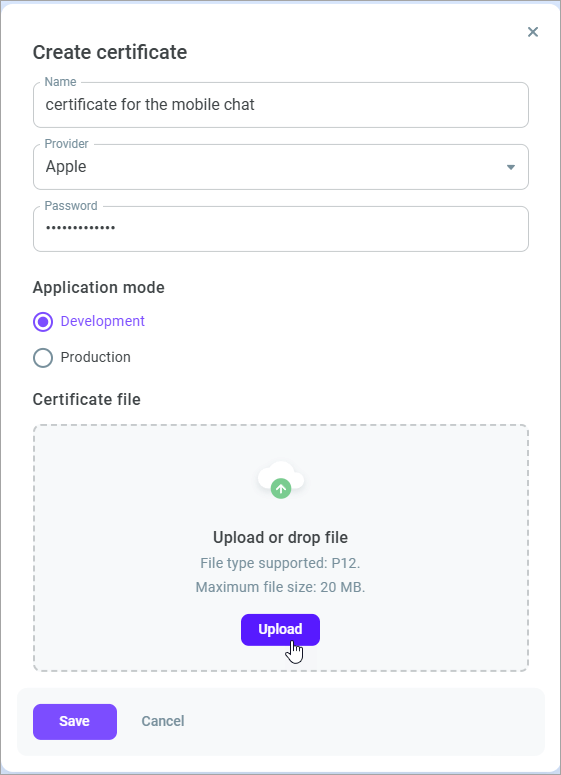The image size is (561, 775).
Task: Focus the certificate Name input field
Action: tap(281, 105)
